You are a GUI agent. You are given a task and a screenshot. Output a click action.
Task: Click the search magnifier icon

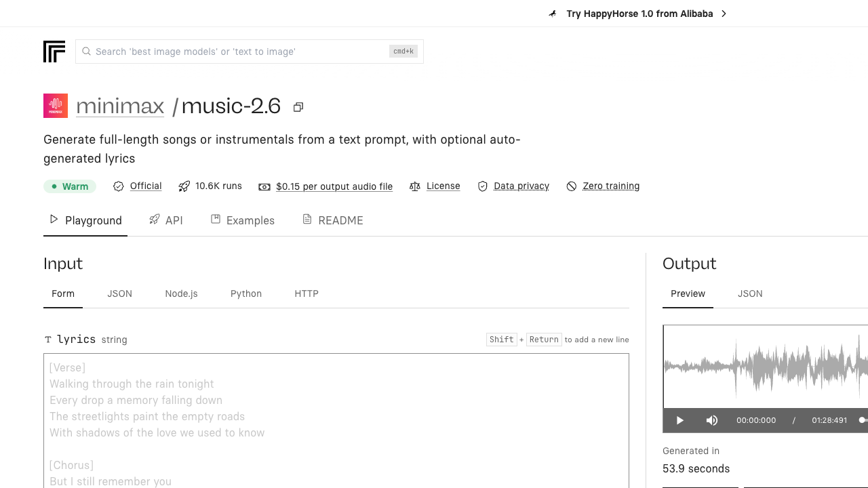[86, 52]
